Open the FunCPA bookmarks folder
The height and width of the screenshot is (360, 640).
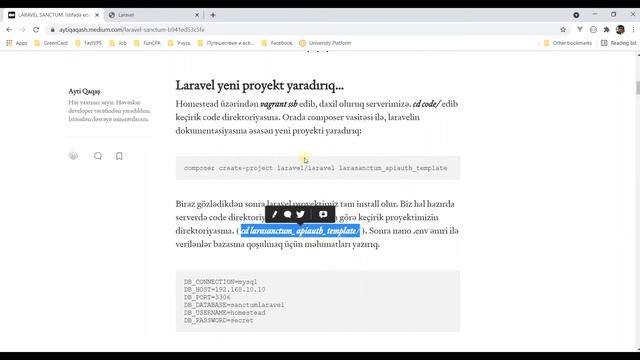tap(147, 43)
